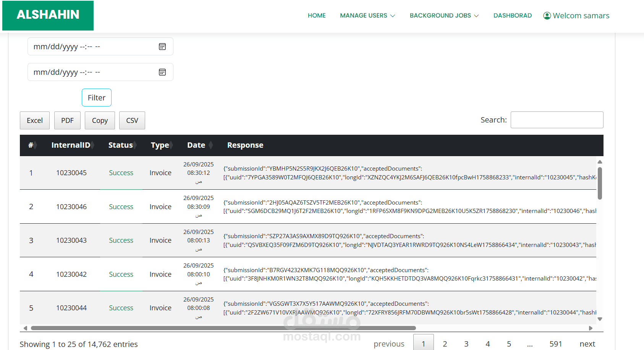Expand the BACKGROUND JOBS dropdown menu

coord(444,16)
